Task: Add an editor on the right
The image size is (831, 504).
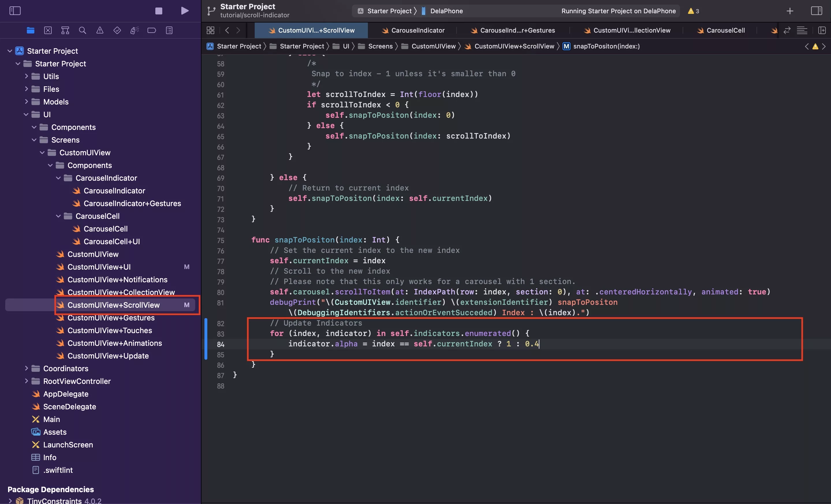Action: (x=822, y=30)
